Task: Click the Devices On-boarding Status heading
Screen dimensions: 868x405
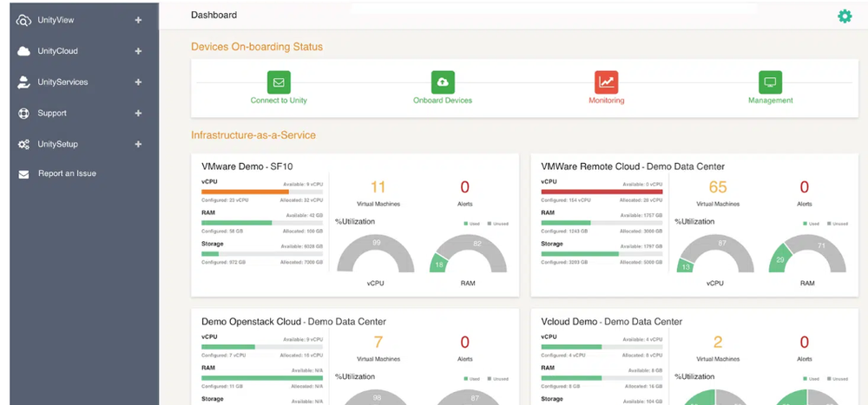Action: pyautogui.click(x=257, y=47)
